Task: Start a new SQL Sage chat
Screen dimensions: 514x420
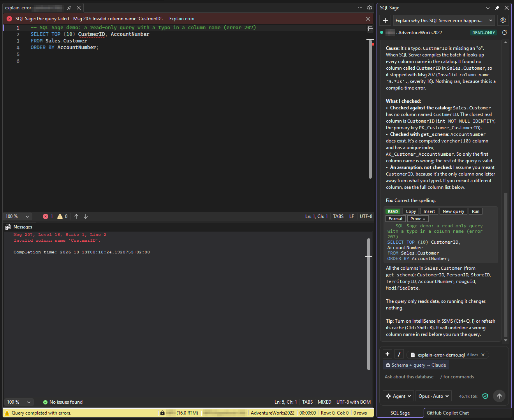Action: pyautogui.click(x=385, y=21)
